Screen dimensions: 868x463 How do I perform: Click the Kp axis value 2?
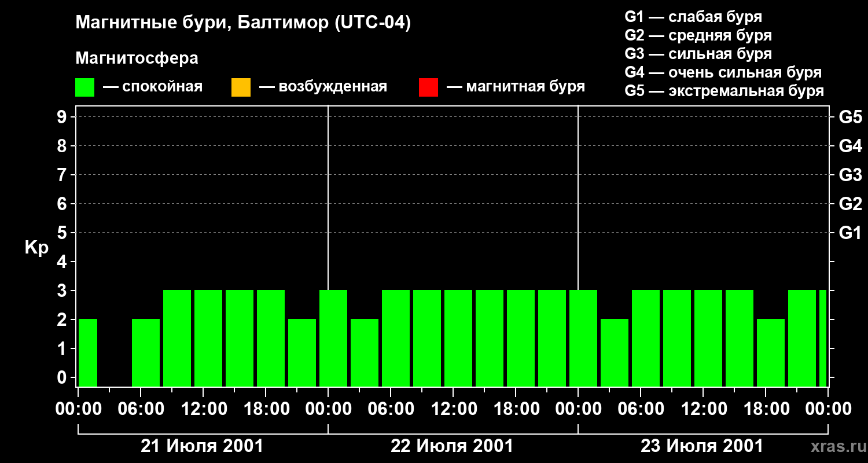pyautogui.click(x=63, y=319)
